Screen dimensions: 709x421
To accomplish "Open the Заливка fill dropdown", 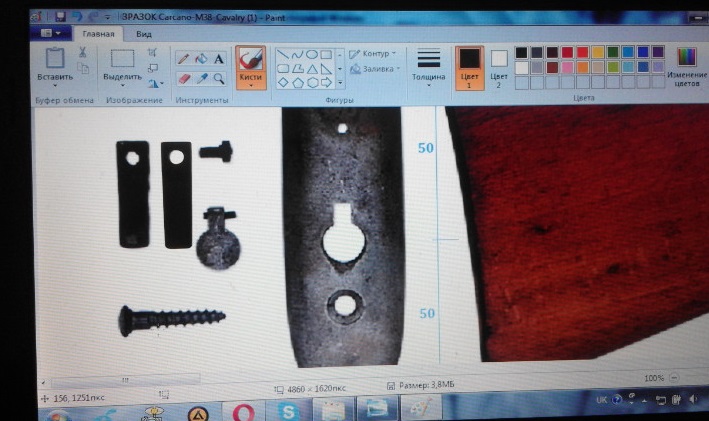I will click(x=376, y=69).
